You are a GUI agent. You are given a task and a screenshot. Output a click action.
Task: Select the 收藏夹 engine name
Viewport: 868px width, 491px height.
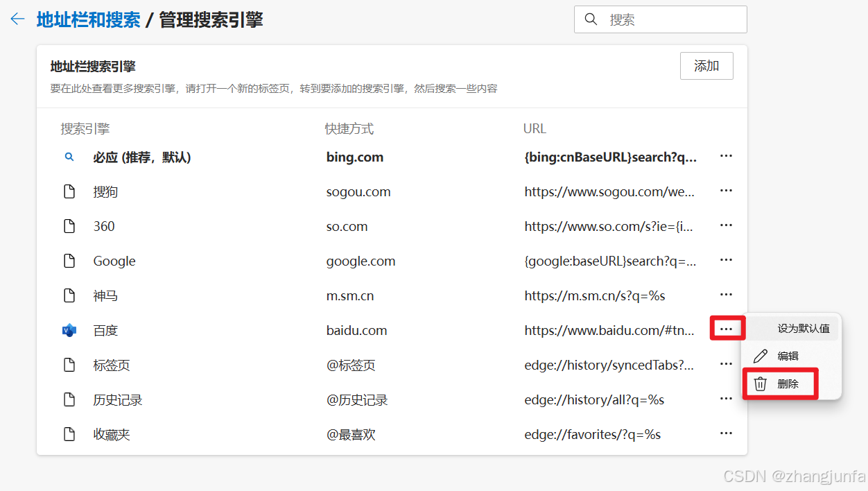(x=112, y=435)
